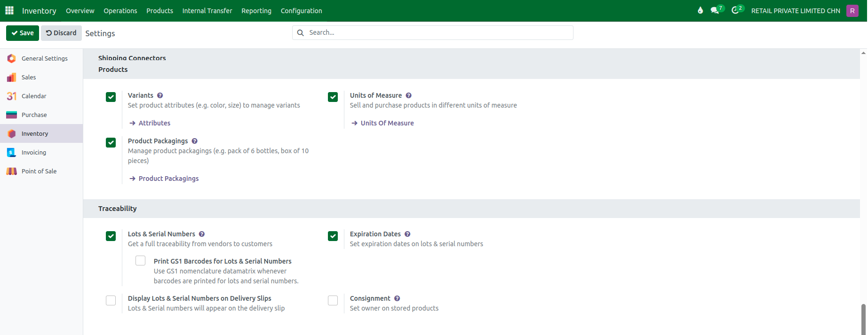868x335 pixels.
Task: Follow the Units Of Measure link
Action: click(387, 123)
